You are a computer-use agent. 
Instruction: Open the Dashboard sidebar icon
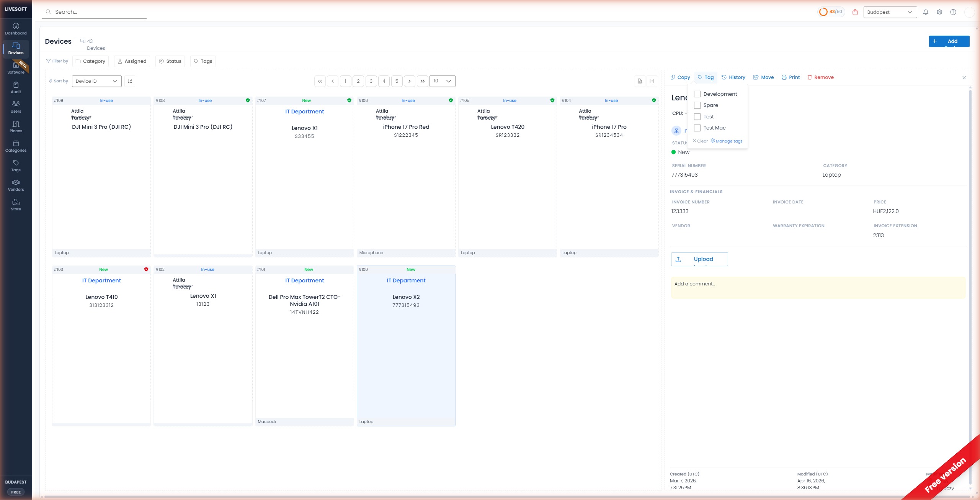pyautogui.click(x=16, y=29)
